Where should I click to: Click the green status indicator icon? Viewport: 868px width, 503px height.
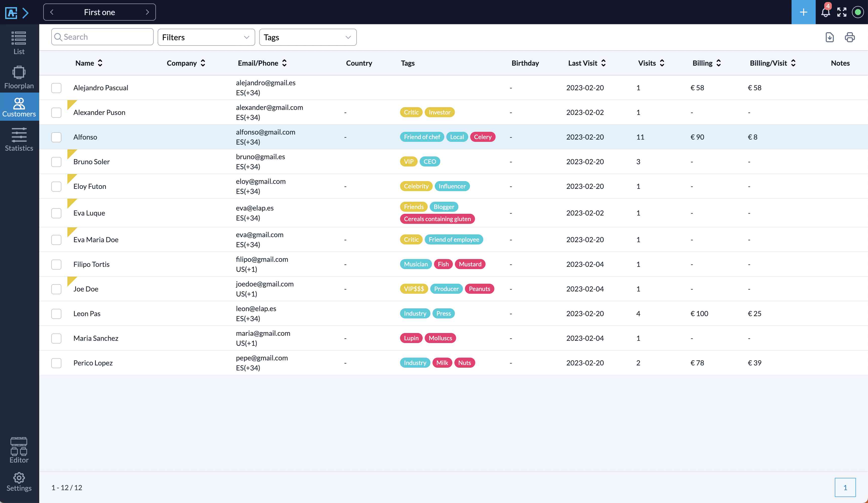(858, 12)
